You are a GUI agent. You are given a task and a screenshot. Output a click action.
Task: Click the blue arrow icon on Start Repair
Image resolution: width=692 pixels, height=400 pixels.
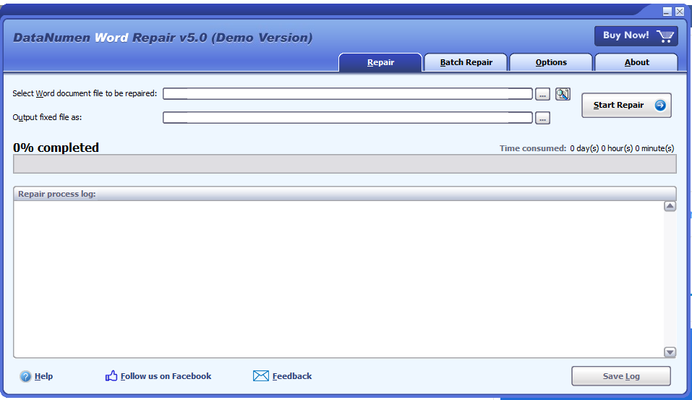[660, 105]
